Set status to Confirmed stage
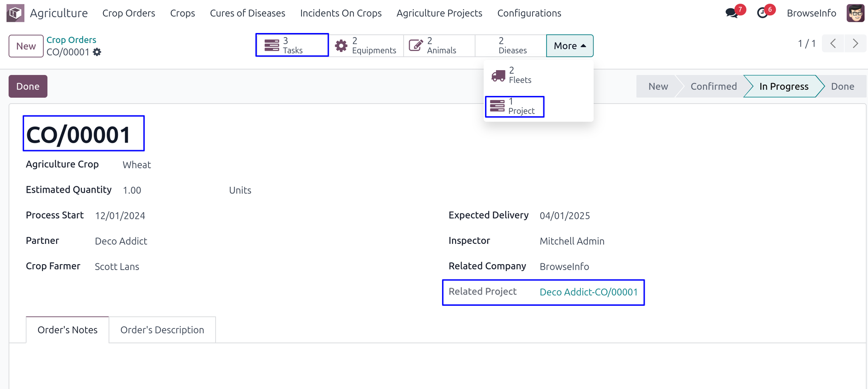 click(x=713, y=86)
